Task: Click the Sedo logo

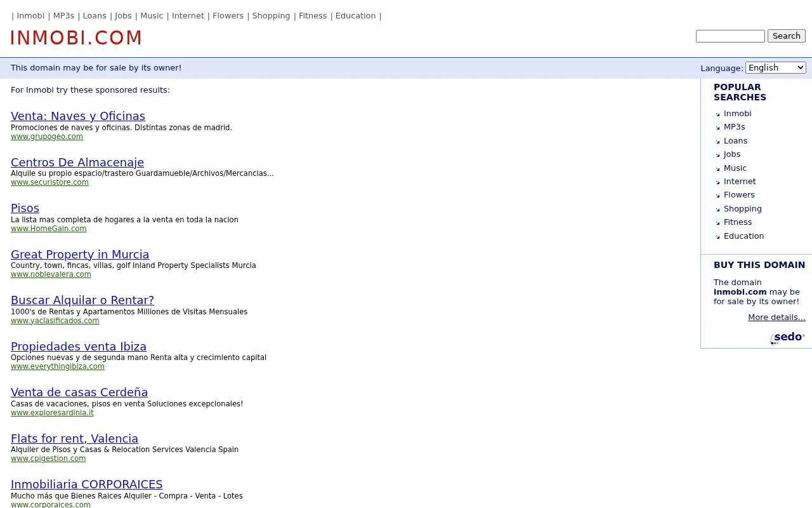Action: tap(788, 338)
